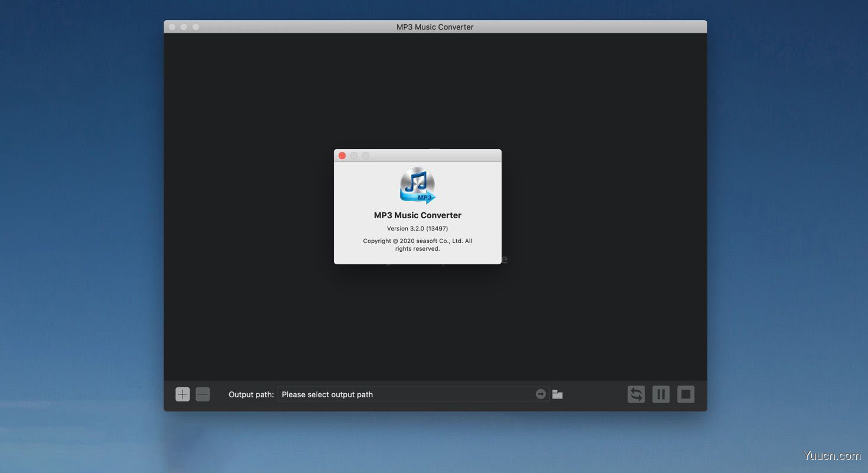The height and width of the screenshot is (473, 868).
Task: Click the copyright seasoft Co., Ltd. text
Action: 418,245
